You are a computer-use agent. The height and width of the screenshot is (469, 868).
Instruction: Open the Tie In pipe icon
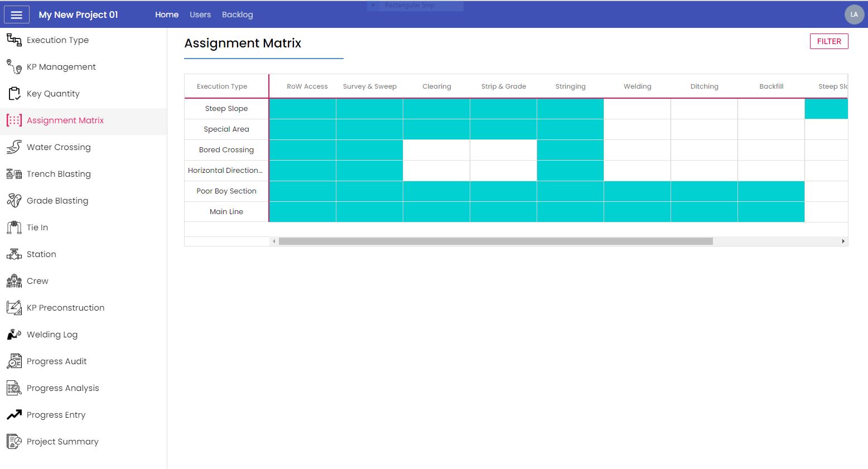click(x=14, y=228)
